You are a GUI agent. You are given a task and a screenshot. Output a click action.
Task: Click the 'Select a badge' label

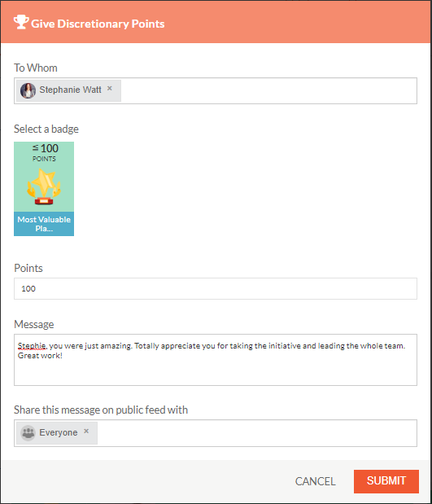point(46,129)
